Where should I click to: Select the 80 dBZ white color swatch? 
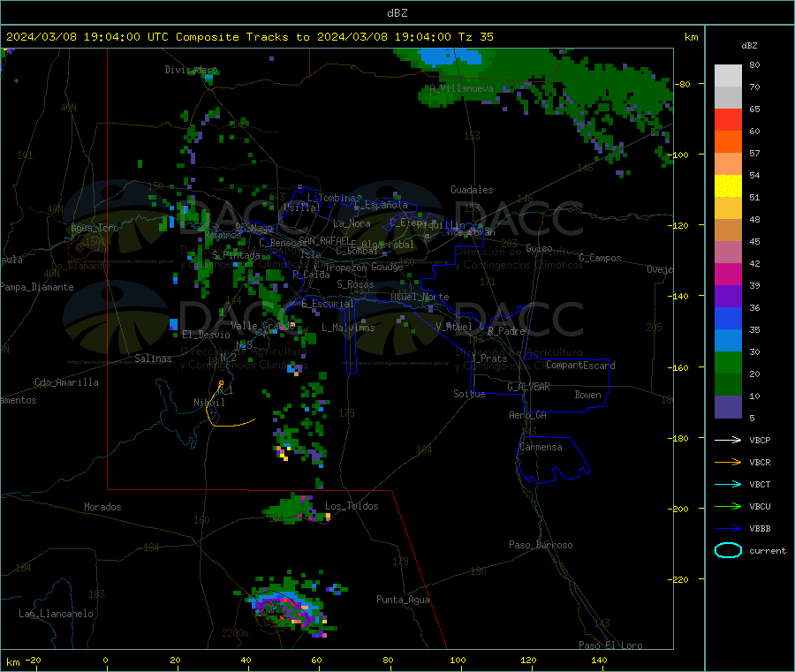click(x=728, y=76)
